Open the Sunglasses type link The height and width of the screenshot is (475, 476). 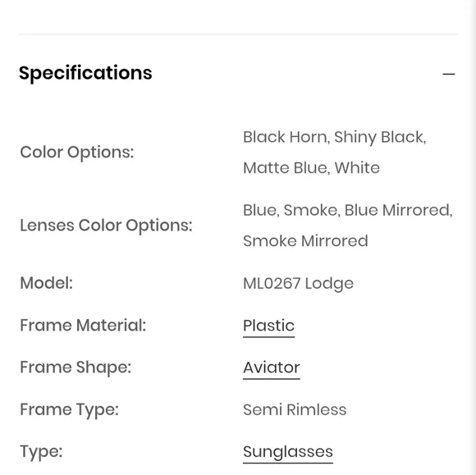pyautogui.click(x=288, y=452)
